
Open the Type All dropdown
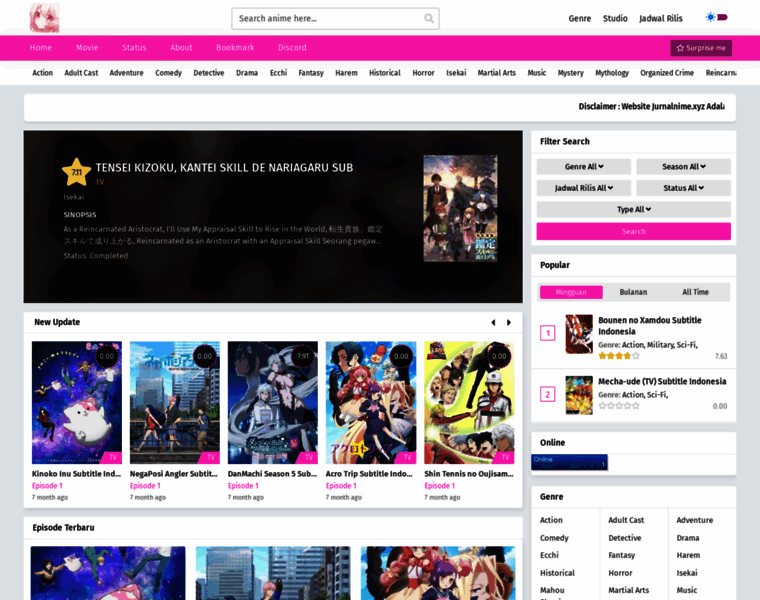[x=633, y=209]
